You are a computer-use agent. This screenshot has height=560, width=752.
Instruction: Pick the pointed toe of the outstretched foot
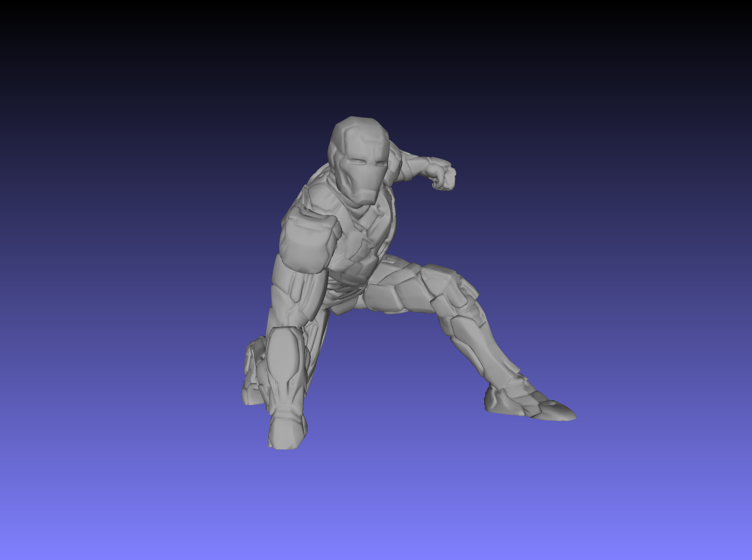click(x=555, y=411)
